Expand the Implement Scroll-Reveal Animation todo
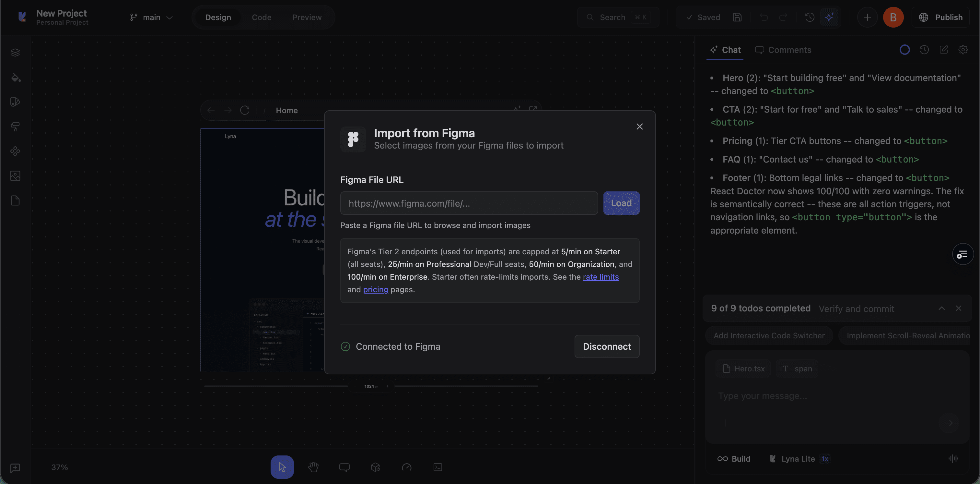 [907, 335]
